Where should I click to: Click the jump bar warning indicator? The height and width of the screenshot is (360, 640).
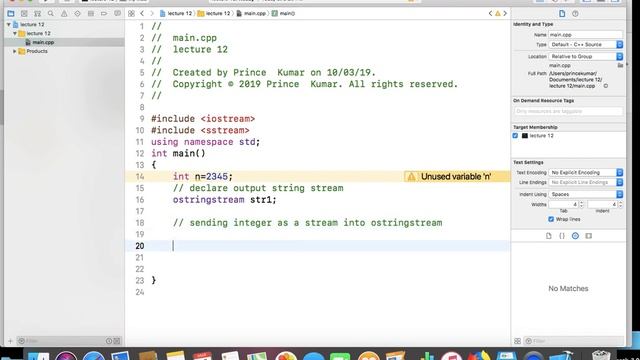pos(498,13)
